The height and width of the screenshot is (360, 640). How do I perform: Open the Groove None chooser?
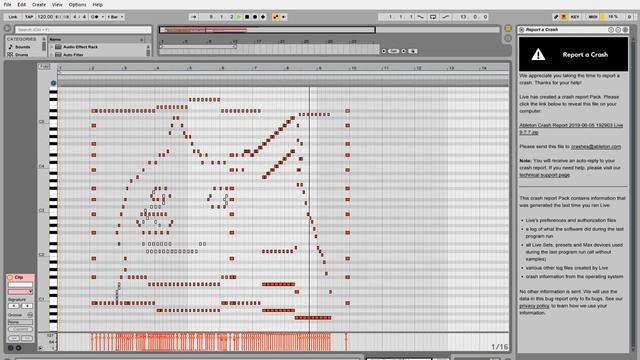[x=20, y=322]
